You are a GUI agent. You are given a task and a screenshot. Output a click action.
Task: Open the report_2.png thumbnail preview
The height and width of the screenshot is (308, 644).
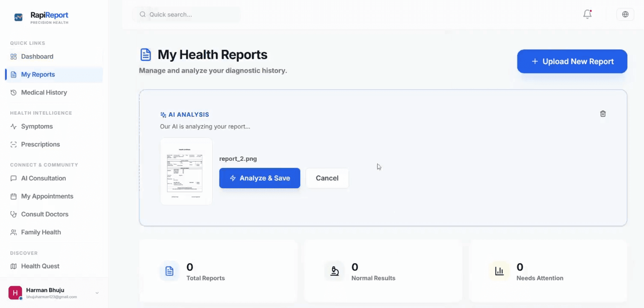(x=186, y=171)
